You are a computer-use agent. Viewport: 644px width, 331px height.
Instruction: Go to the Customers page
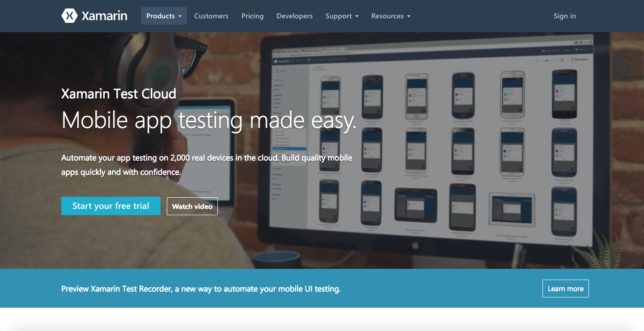click(211, 16)
